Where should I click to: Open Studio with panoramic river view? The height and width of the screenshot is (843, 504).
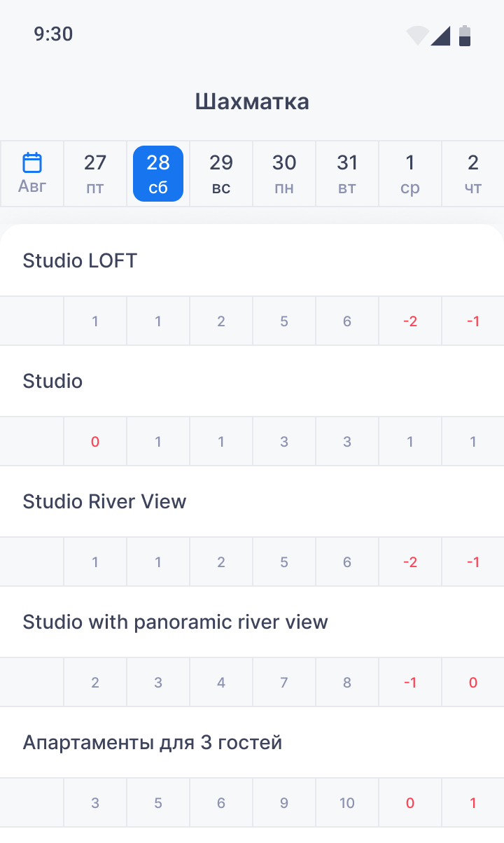[x=175, y=622]
